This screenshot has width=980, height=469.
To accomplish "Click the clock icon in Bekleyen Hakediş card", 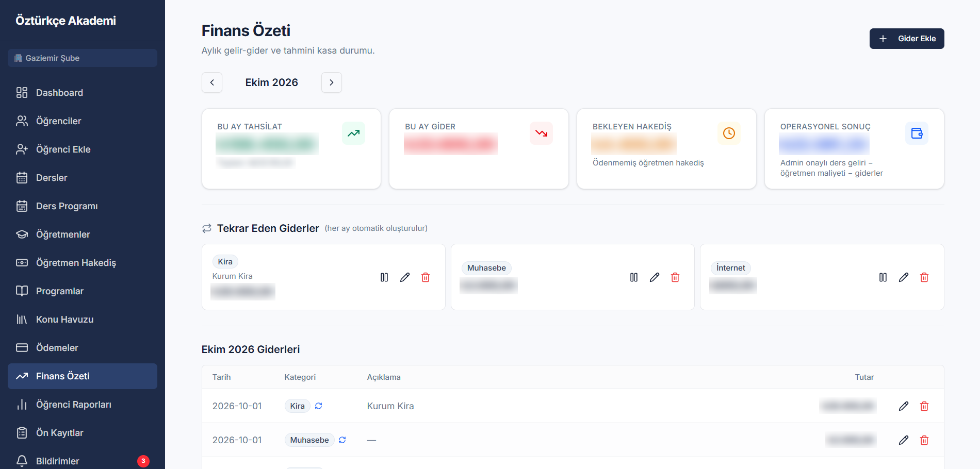I will pos(729,133).
